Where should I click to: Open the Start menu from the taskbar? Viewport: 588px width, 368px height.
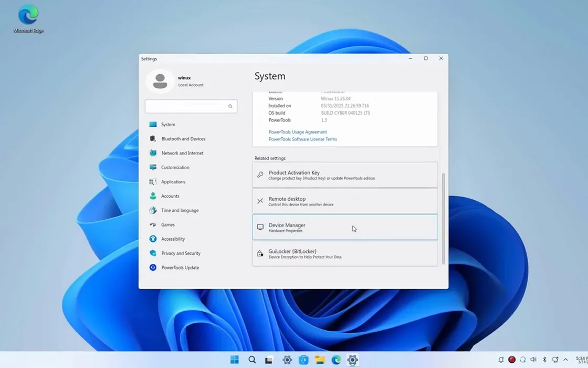point(235,360)
